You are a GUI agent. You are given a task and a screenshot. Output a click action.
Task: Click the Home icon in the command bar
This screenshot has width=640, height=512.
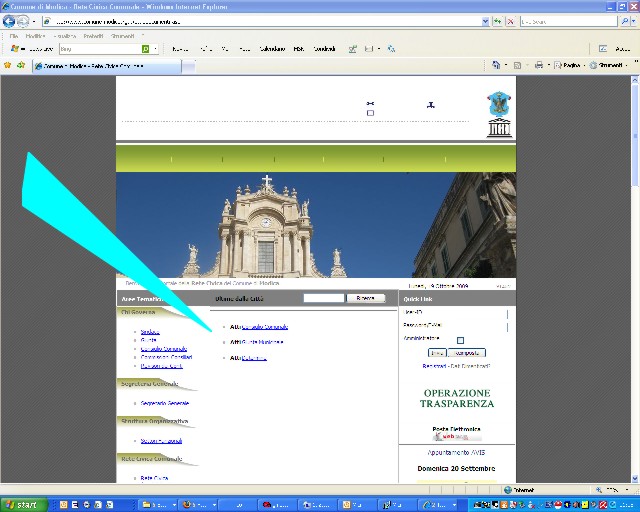coord(496,65)
